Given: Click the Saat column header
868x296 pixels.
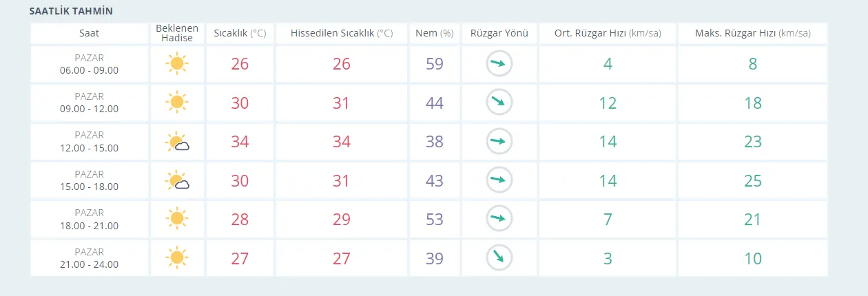Looking at the screenshot, I should (89, 33).
